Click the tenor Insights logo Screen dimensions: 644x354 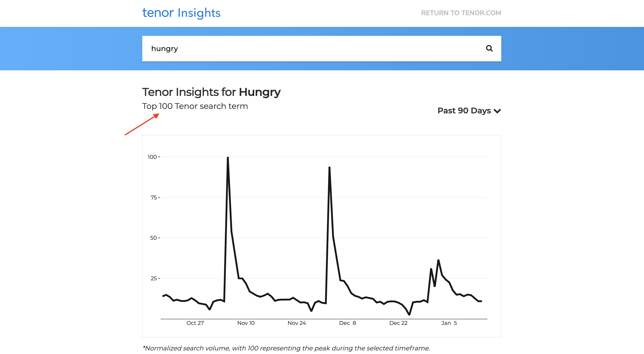[x=181, y=13]
